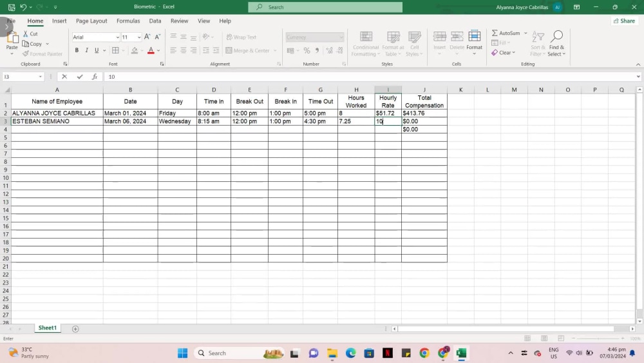
Task: Select cell showing $413.76
Action: point(424,113)
